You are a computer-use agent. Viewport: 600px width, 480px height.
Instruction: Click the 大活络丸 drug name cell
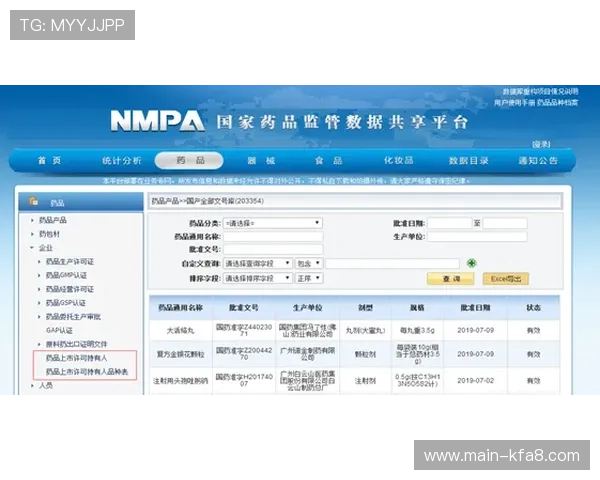tap(181, 330)
